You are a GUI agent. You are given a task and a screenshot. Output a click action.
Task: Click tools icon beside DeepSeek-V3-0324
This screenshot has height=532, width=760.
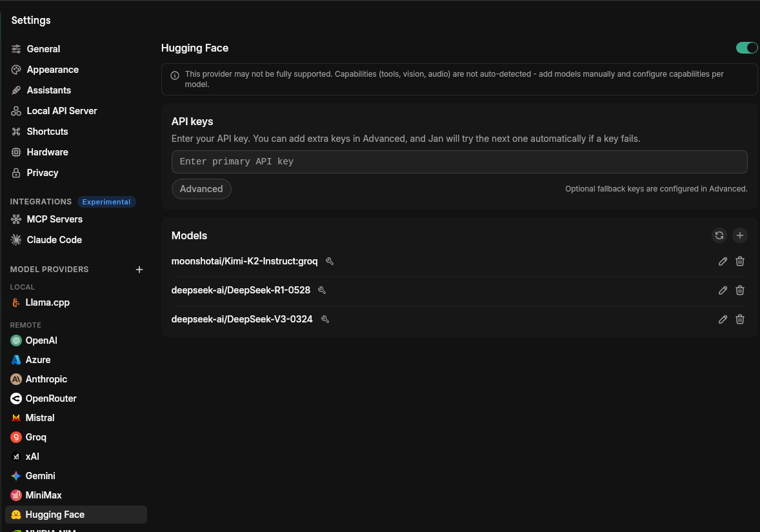pyautogui.click(x=325, y=319)
